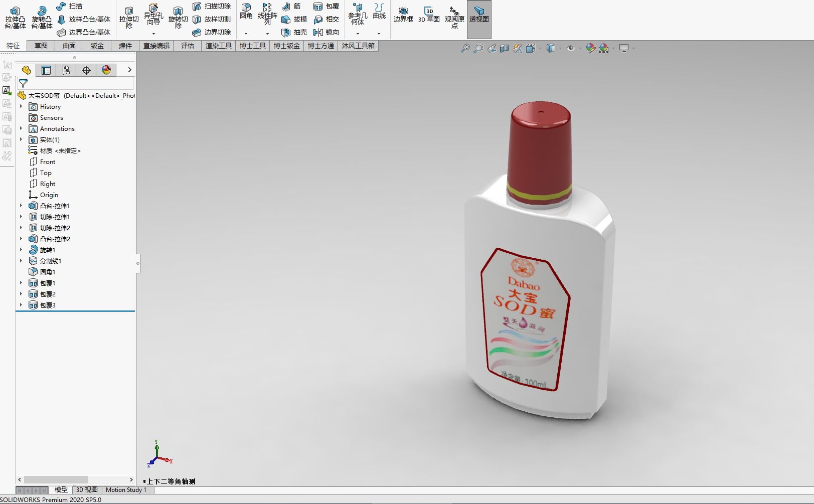Switch to the Motion Study 1 tab

click(x=126, y=490)
